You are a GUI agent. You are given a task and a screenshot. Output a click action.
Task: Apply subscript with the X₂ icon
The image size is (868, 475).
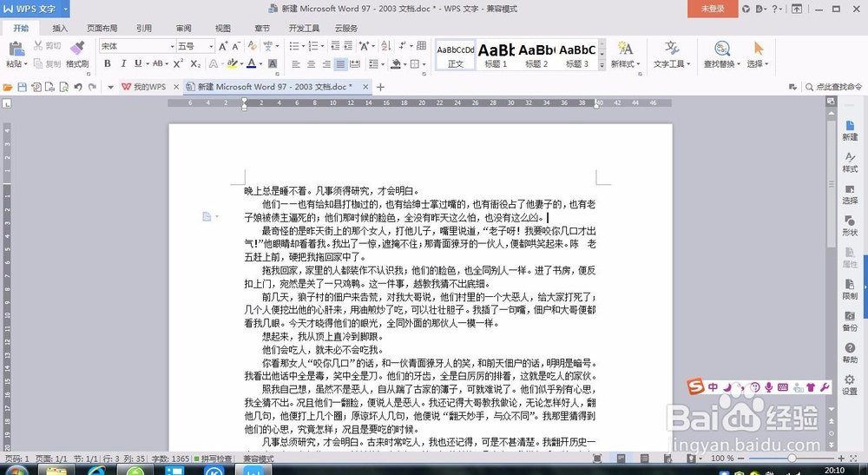(194, 63)
